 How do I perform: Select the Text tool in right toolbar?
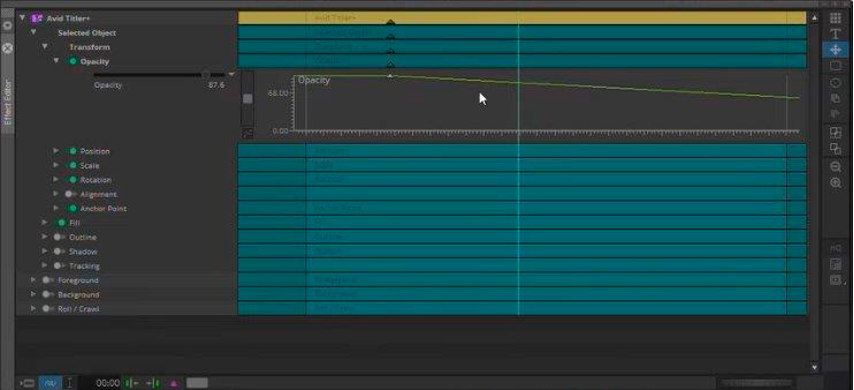835,34
